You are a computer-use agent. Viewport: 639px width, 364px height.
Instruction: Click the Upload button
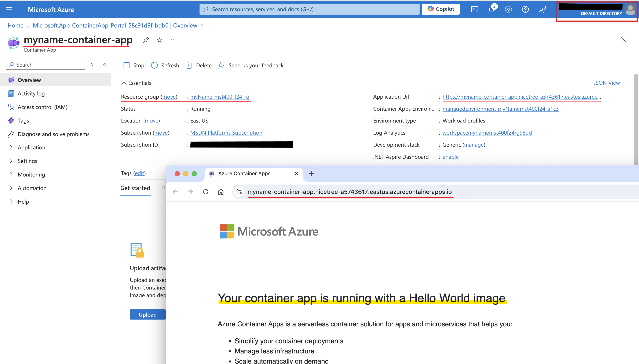[x=148, y=314]
